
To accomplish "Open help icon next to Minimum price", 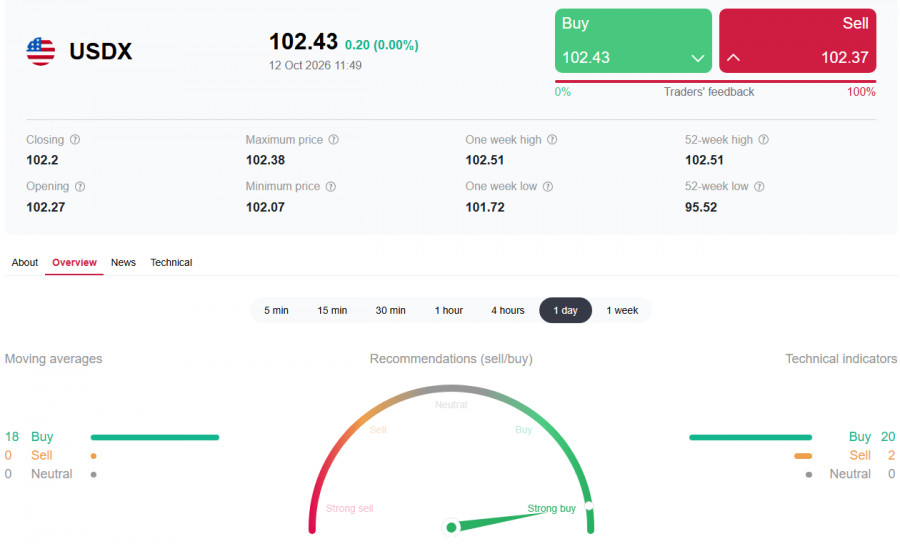I will coord(331,186).
